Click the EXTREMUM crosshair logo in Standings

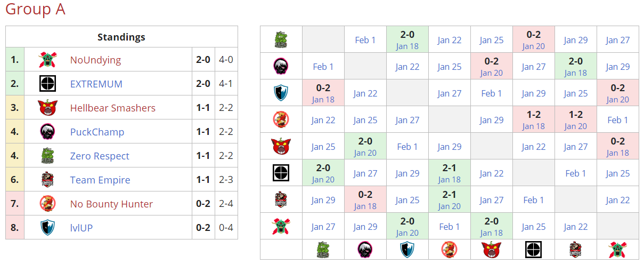tap(47, 84)
